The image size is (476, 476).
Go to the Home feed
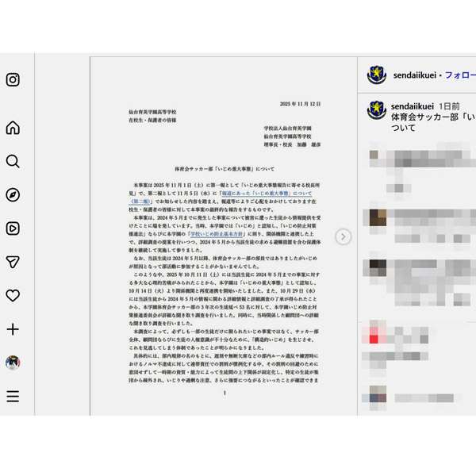tap(13, 128)
